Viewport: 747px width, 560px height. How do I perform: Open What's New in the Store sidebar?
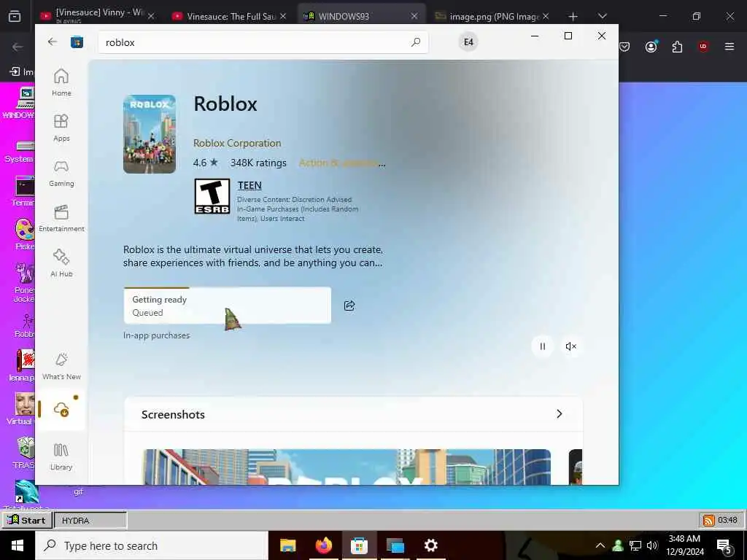click(x=61, y=366)
